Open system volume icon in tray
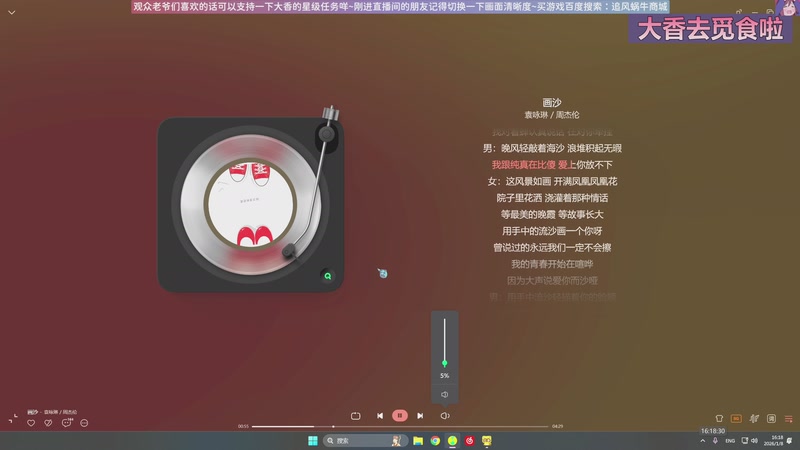 coord(754,440)
